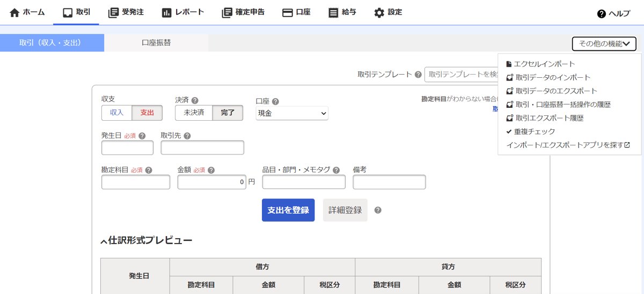This screenshot has width=644, height=294.
Task: Open the 設定 settings menu
Action: [387, 12]
